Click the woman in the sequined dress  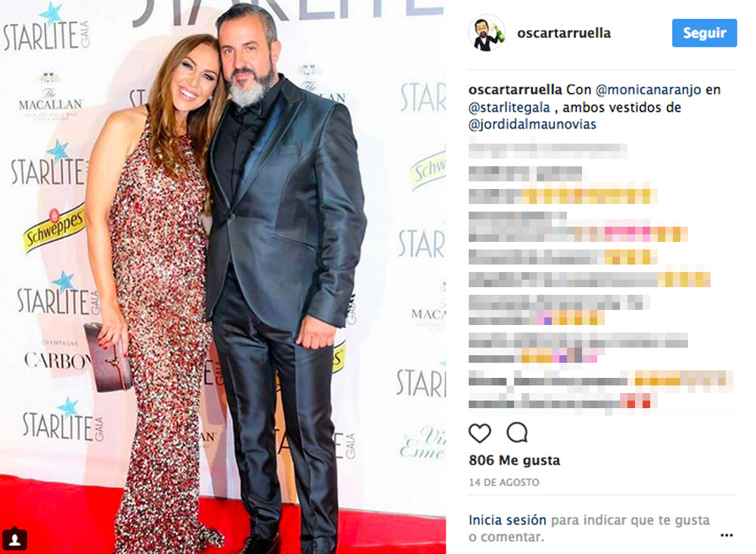click(x=154, y=289)
